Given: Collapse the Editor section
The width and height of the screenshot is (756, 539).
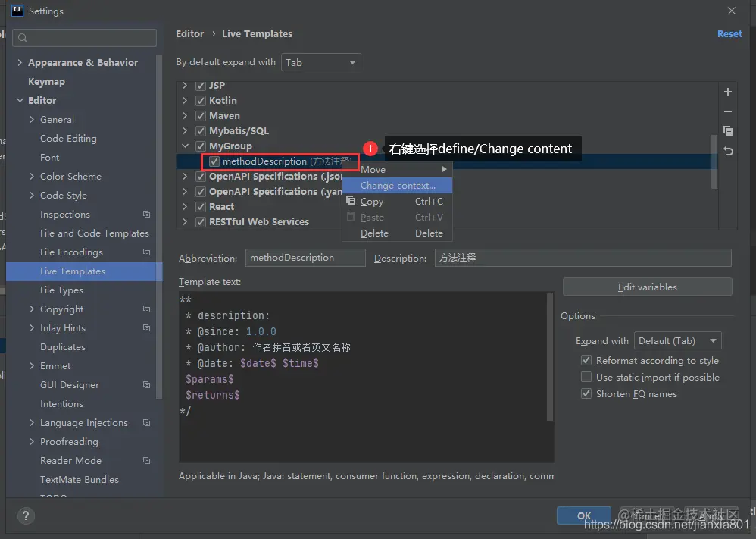Looking at the screenshot, I should click(x=20, y=100).
